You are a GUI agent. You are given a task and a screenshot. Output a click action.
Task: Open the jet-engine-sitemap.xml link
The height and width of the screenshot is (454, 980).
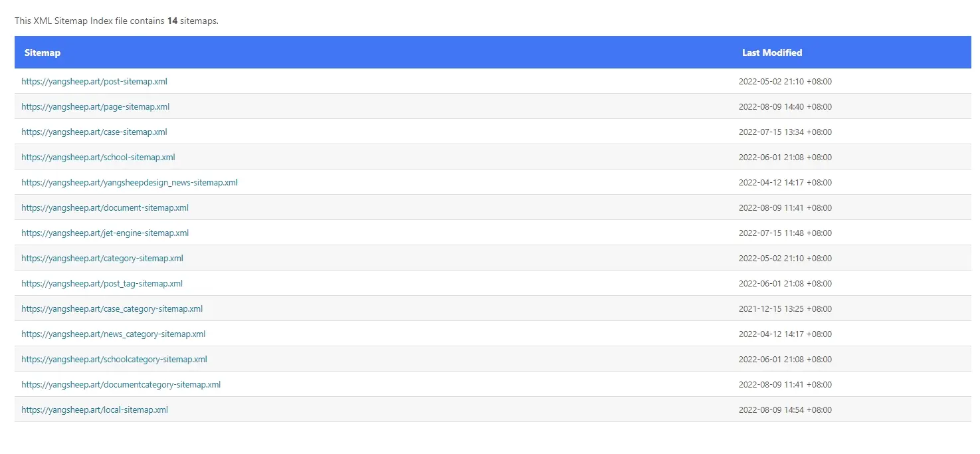105,233
